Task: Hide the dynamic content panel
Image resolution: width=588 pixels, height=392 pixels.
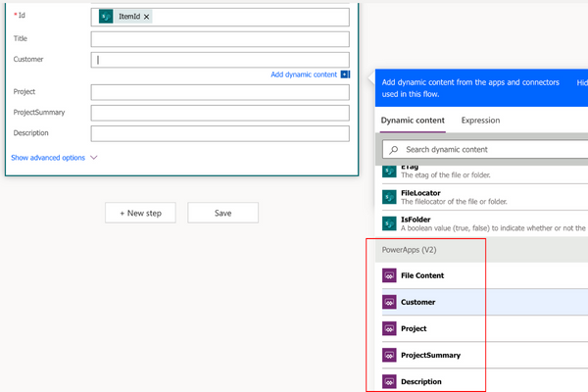Action: pos(582,82)
